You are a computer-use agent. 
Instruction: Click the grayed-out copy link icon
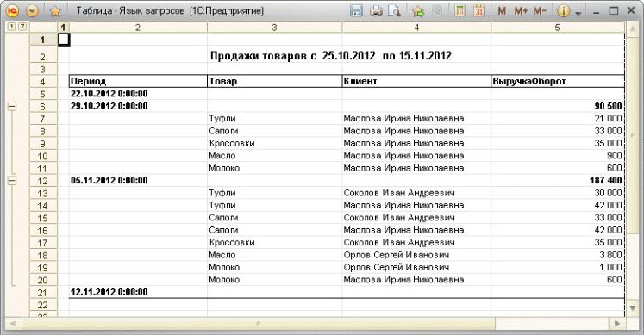point(437,11)
